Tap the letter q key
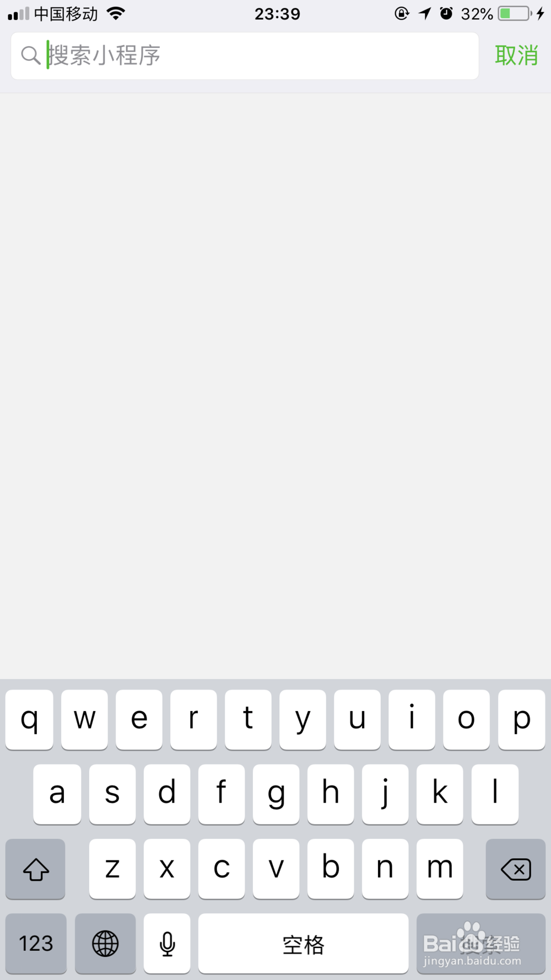Viewport: 551px width, 980px height. pos(29,719)
